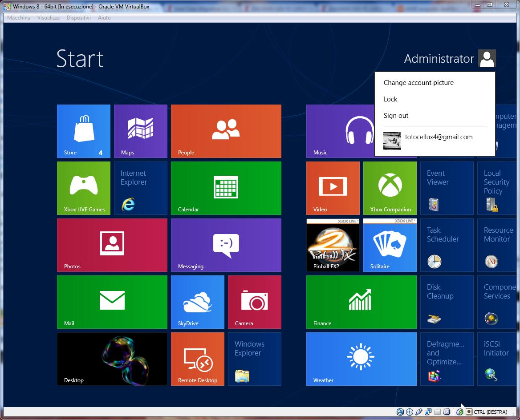Launch the Video tile
This screenshot has height=420, width=520.
click(x=333, y=188)
